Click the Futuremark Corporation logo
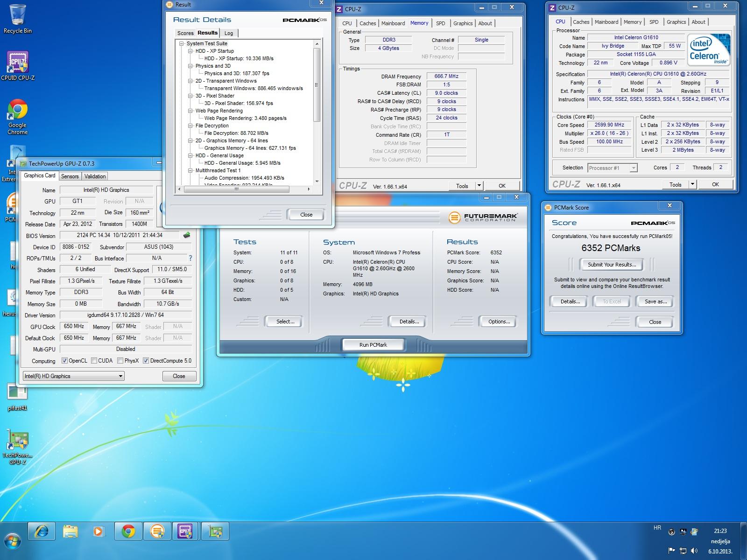Screen dimensions: 747x560 point(482,217)
